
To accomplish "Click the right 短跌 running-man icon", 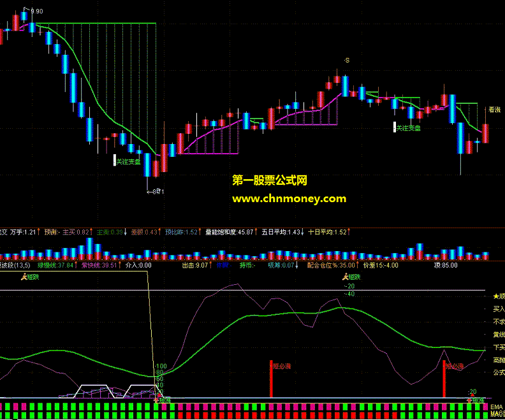I will pyautogui.click(x=345, y=277).
